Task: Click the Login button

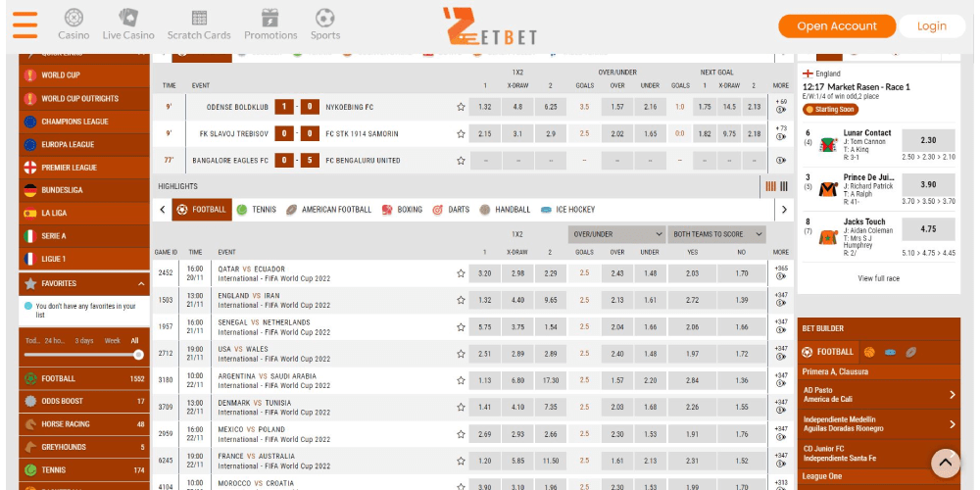Action: click(x=931, y=26)
